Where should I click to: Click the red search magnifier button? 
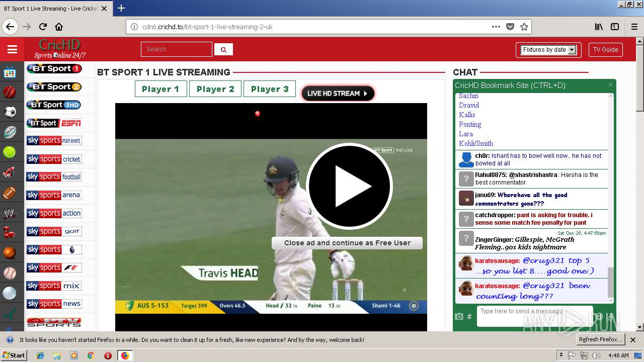click(x=223, y=49)
